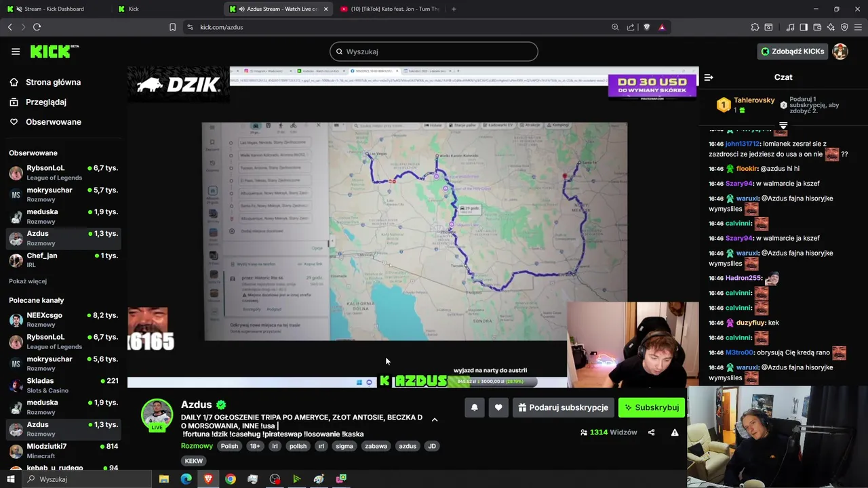Open File Explorer from taskbar
Image resolution: width=868 pixels, height=488 pixels.
pyautogui.click(x=164, y=479)
